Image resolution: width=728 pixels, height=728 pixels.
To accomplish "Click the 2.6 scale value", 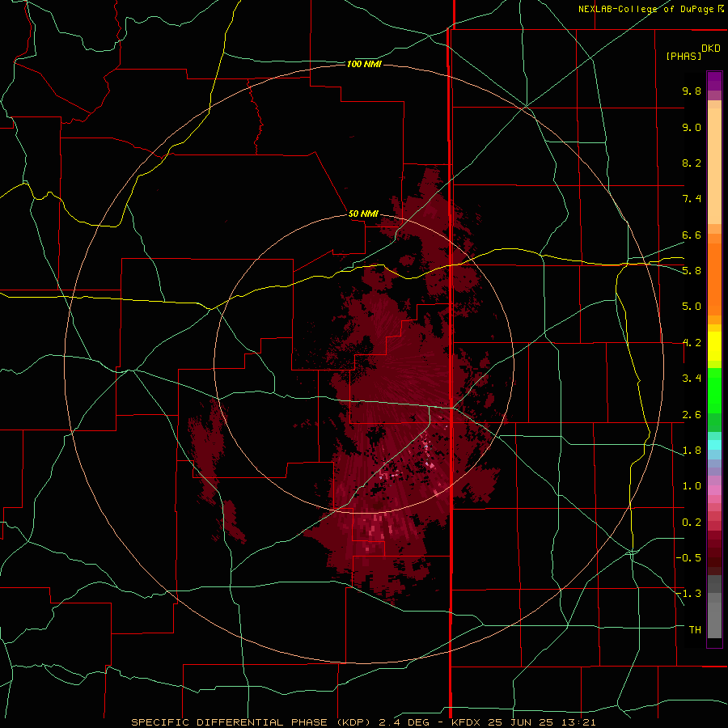I will [x=692, y=415].
